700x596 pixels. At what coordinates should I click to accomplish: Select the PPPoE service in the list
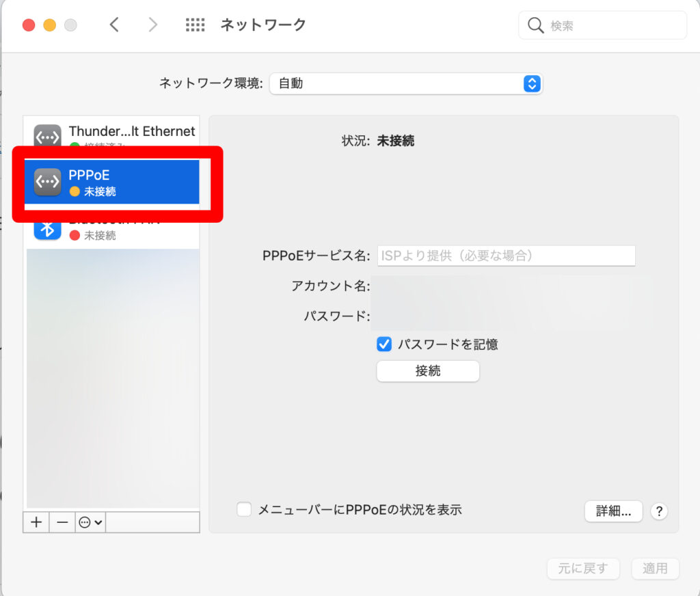113,182
